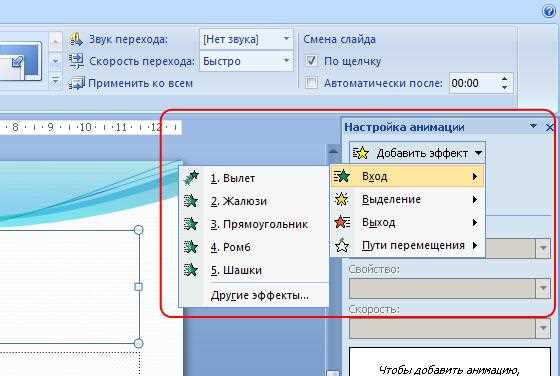Choose the 4. Ромб entrance effect
The image size is (560, 376).
coord(254,247)
